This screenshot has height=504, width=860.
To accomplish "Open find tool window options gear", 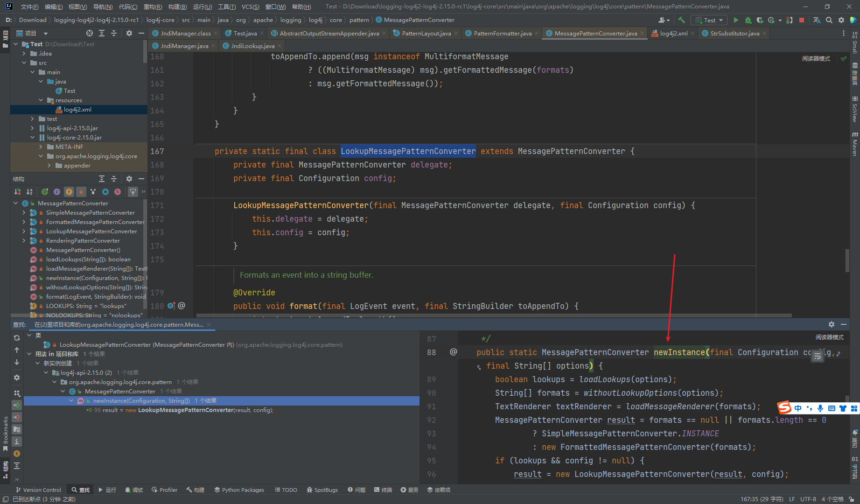I will pyautogui.click(x=832, y=324).
